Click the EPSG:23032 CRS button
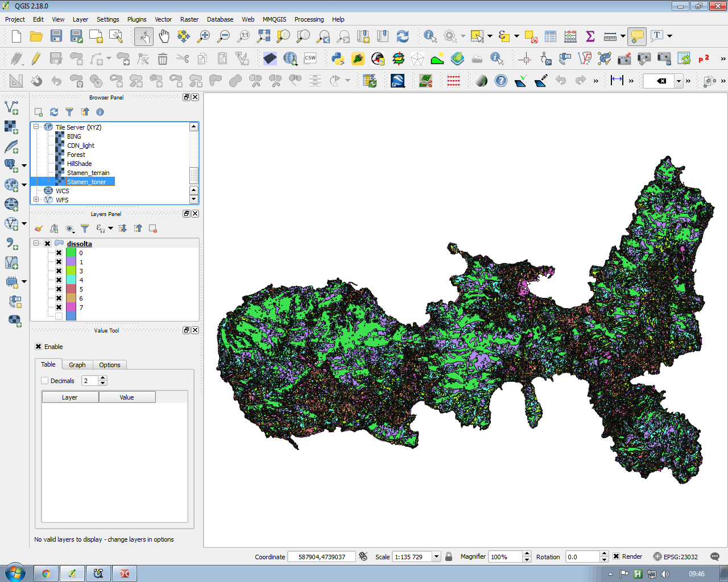 [x=675, y=557]
